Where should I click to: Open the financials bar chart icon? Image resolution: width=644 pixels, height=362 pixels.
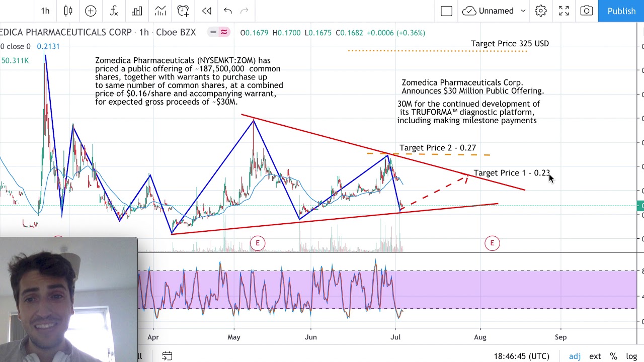(x=137, y=11)
